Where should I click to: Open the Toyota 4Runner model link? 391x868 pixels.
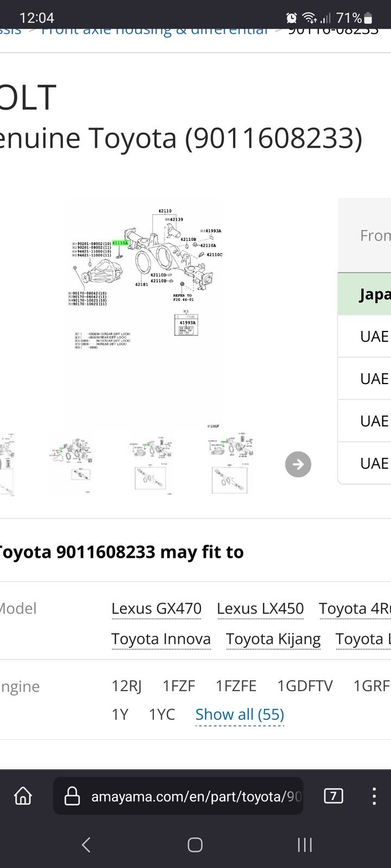[355, 609]
